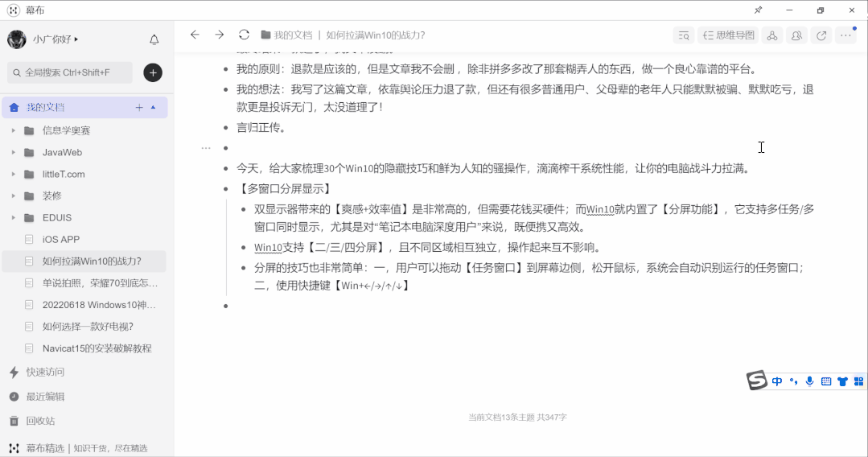Click the line starting 今天，给大家梳理30个Win10
This screenshot has width=868, height=457.
point(495,168)
